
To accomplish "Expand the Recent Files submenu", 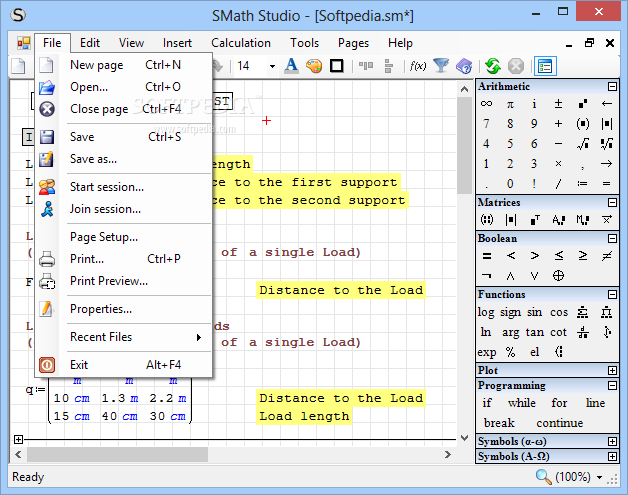I will [x=123, y=337].
